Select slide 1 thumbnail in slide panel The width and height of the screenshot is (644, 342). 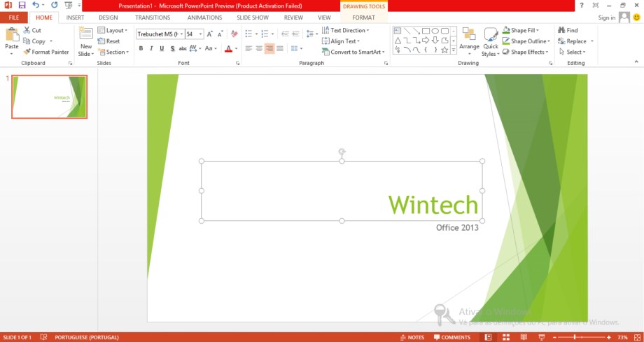point(49,97)
